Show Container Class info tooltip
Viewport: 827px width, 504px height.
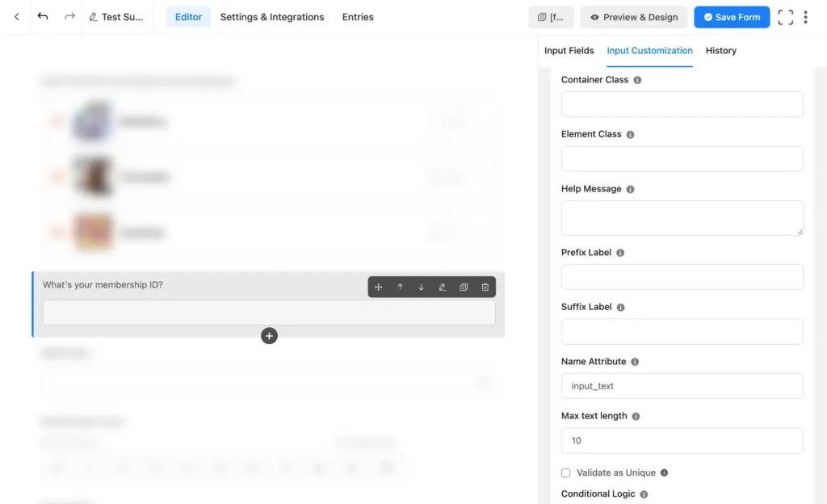coord(637,80)
